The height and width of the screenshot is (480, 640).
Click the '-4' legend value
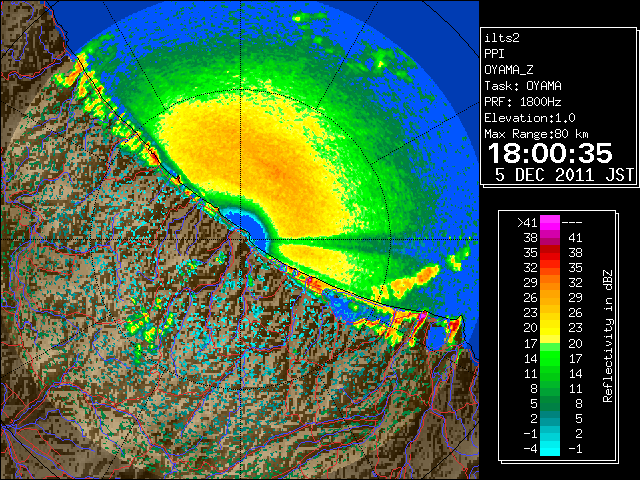point(530,448)
